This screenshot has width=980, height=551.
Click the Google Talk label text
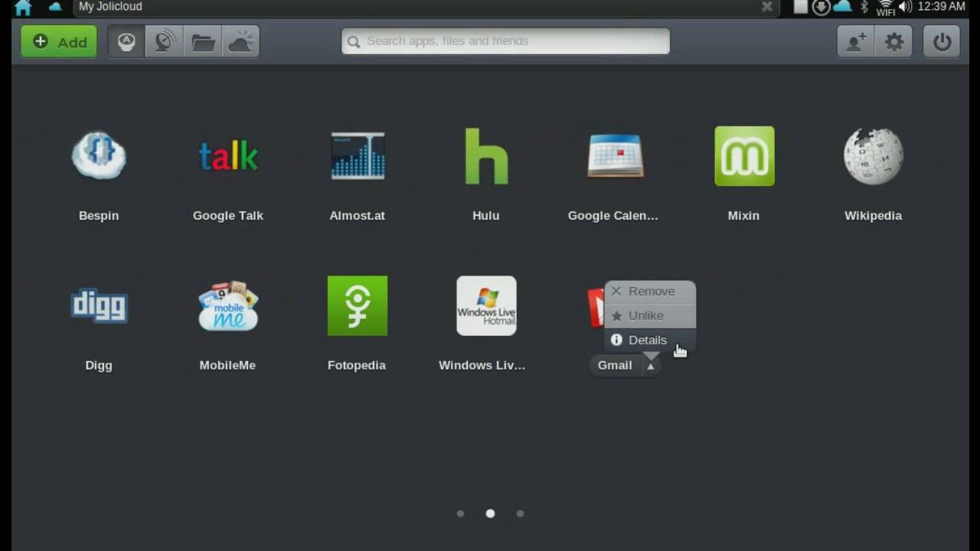click(x=228, y=216)
